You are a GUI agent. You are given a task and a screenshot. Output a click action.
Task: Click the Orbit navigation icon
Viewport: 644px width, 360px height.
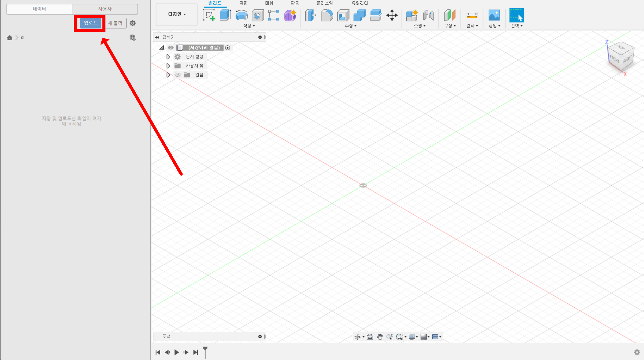(357, 337)
